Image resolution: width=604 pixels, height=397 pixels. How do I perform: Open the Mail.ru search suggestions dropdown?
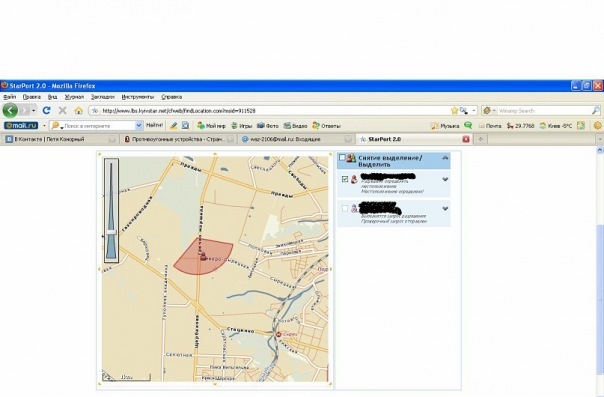(139, 126)
